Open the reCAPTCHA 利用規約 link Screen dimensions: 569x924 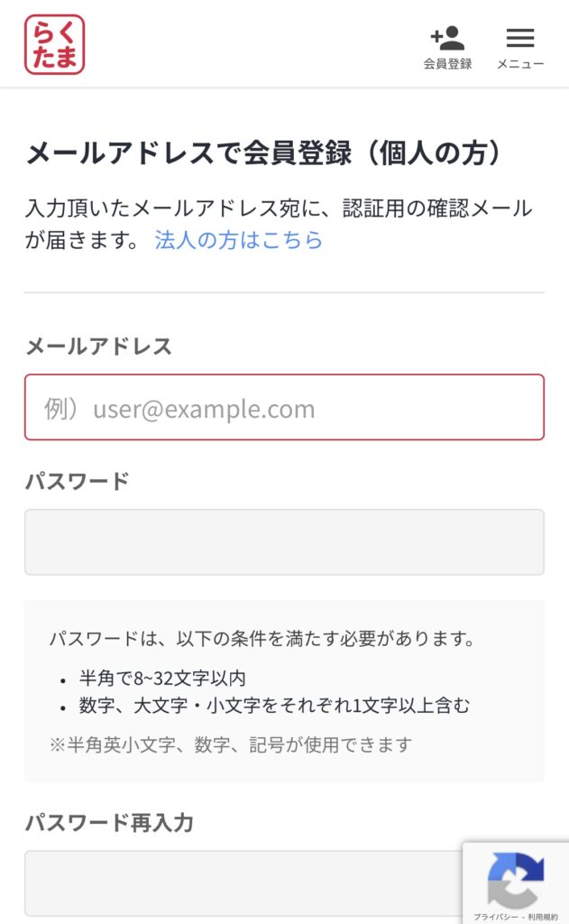click(x=543, y=917)
